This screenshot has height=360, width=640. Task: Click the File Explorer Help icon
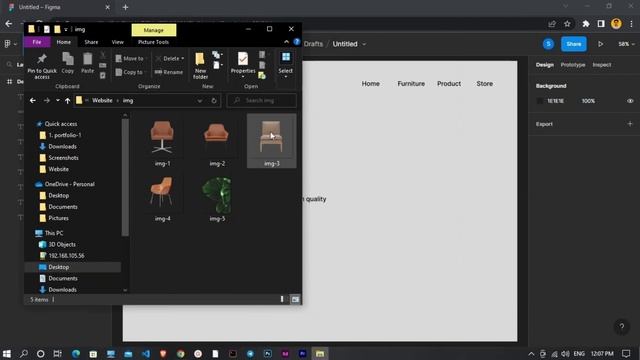pyautogui.click(x=297, y=42)
